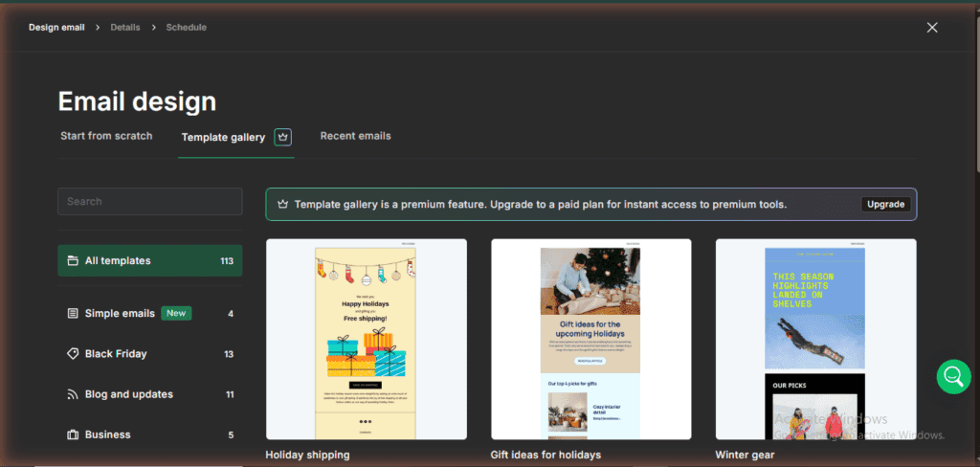This screenshot has height=467, width=980.
Task: Click the Holiday shipping title text
Action: 307,455
